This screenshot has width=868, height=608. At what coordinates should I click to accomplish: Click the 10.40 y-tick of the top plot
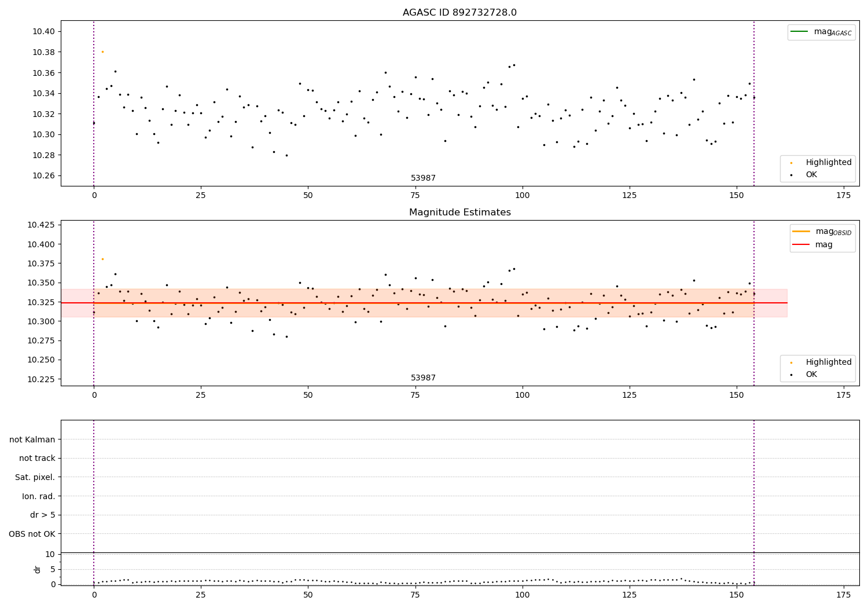(44, 31)
